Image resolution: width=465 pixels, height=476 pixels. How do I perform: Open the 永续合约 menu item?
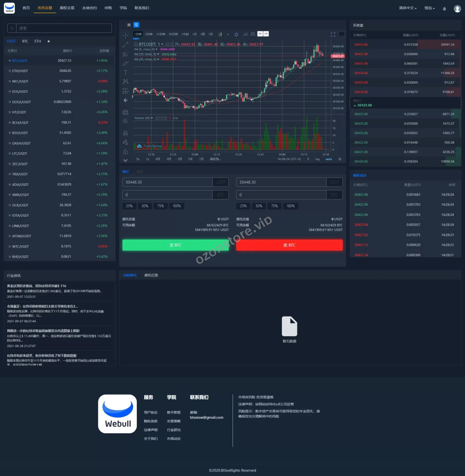(89, 8)
